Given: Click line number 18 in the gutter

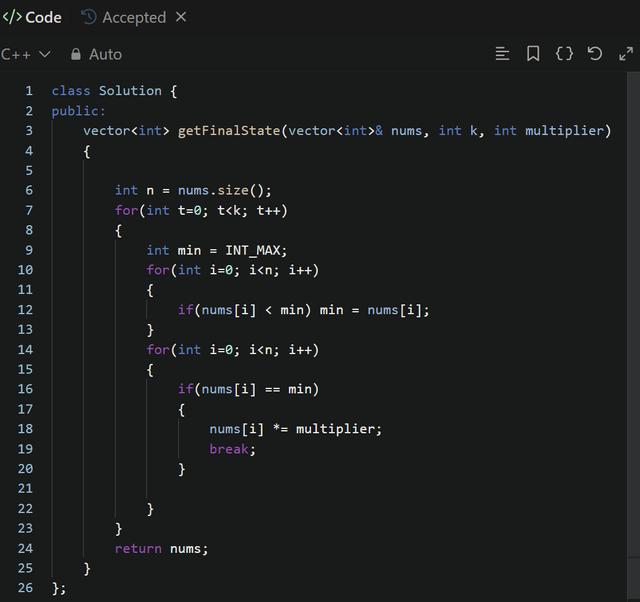Looking at the screenshot, I should pyautogui.click(x=25, y=429).
